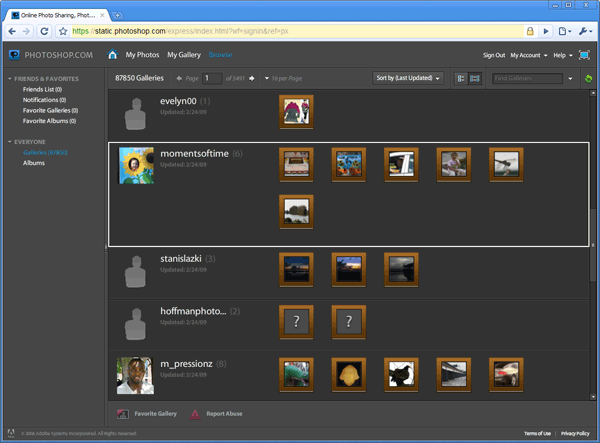The height and width of the screenshot is (443, 600).
Task: Go to the Home house icon
Action: 112,55
